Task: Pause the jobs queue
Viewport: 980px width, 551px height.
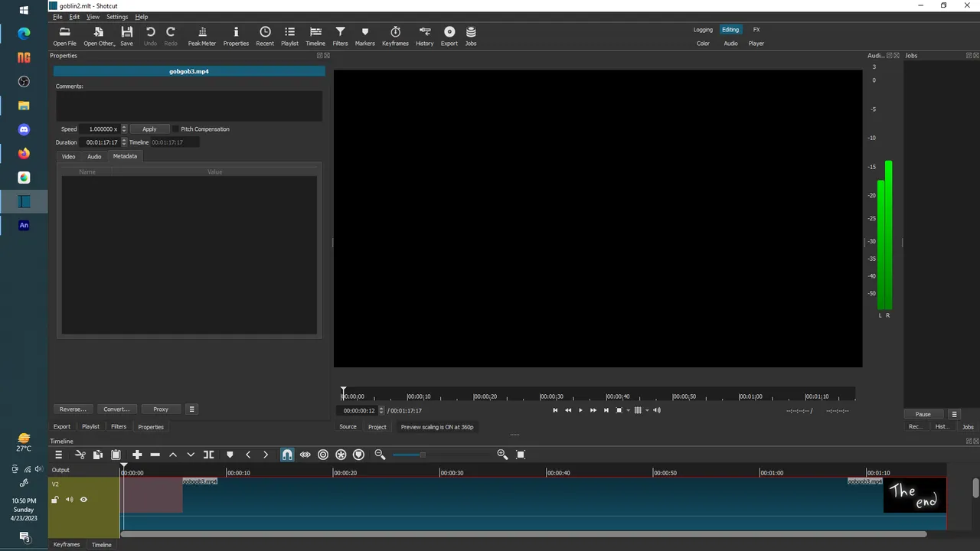Action: pos(923,415)
